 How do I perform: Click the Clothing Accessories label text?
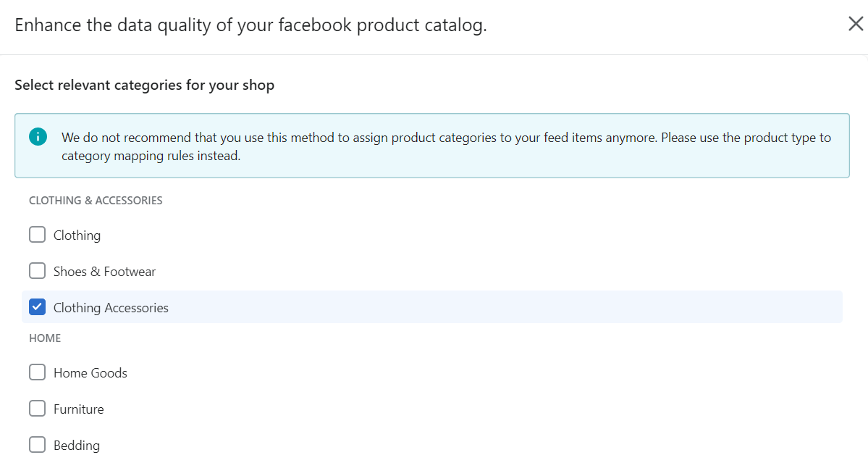[111, 308]
